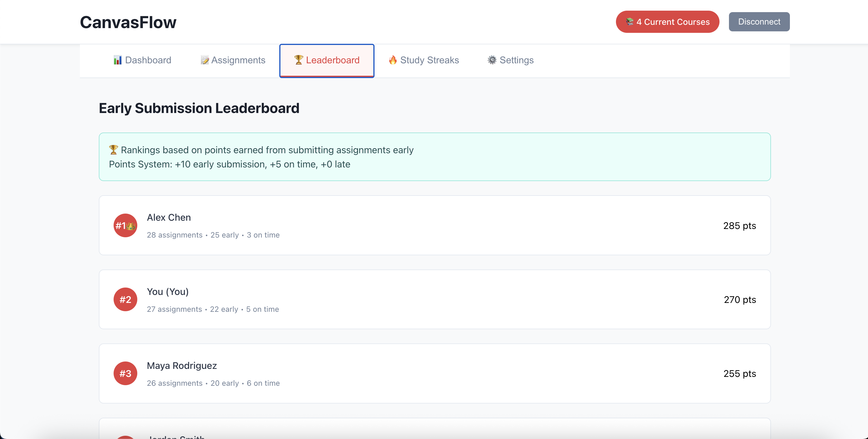Select Maya Rodriguez's leaderboard card
The height and width of the screenshot is (439, 868).
434,373
